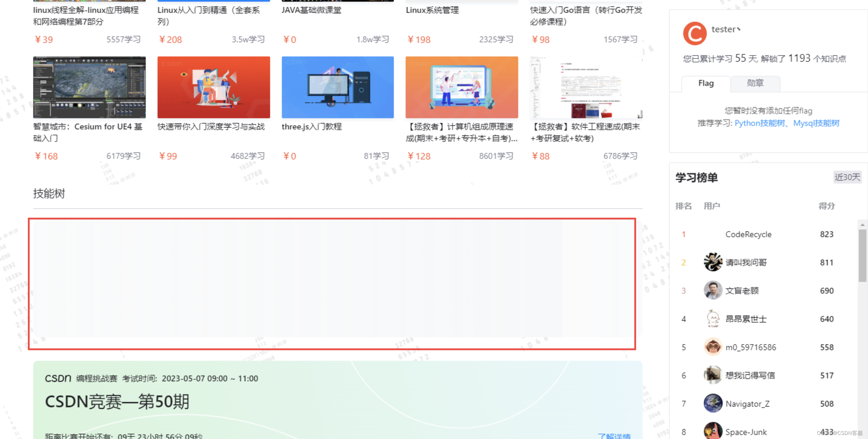Click the Navigator_Z earth avatar

tap(713, 403)
